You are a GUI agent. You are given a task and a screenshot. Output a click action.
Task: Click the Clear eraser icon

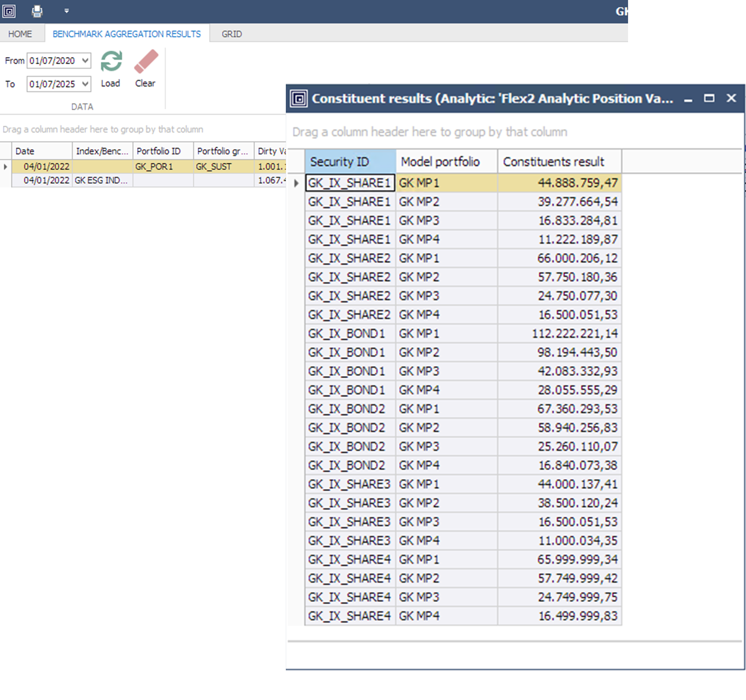[146, 62]
